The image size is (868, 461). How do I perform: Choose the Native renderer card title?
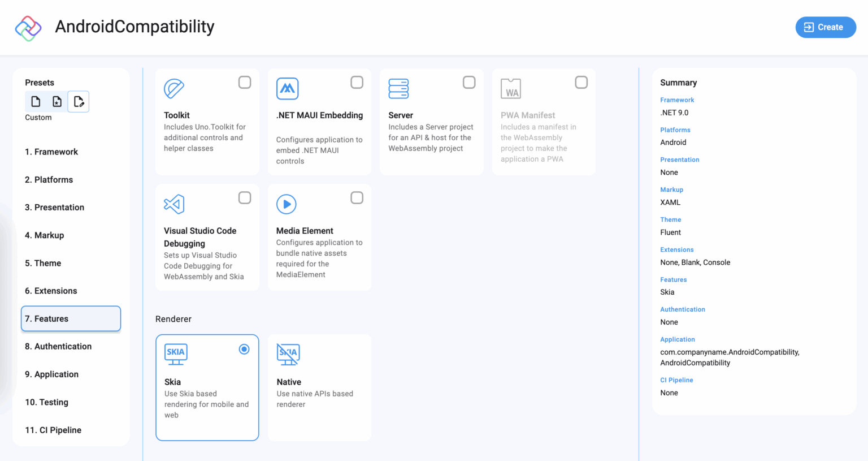click(x=289, y=382)
